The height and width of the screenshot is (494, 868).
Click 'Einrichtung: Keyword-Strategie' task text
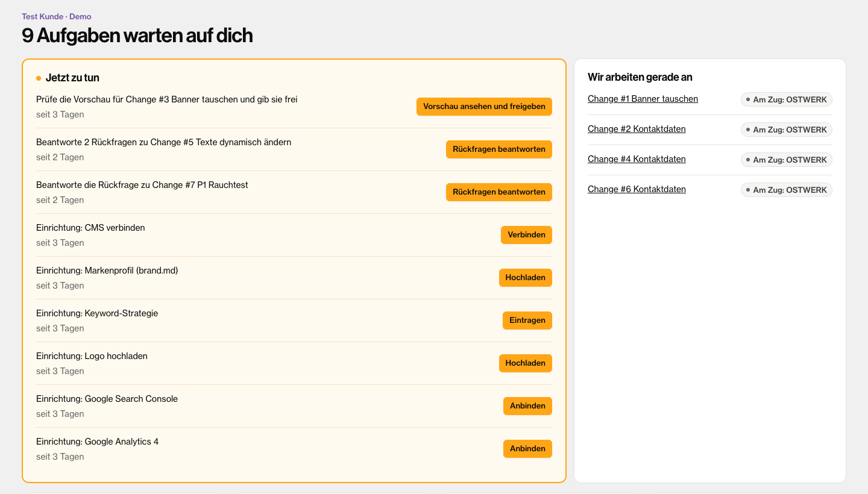(x=97, y=313)
